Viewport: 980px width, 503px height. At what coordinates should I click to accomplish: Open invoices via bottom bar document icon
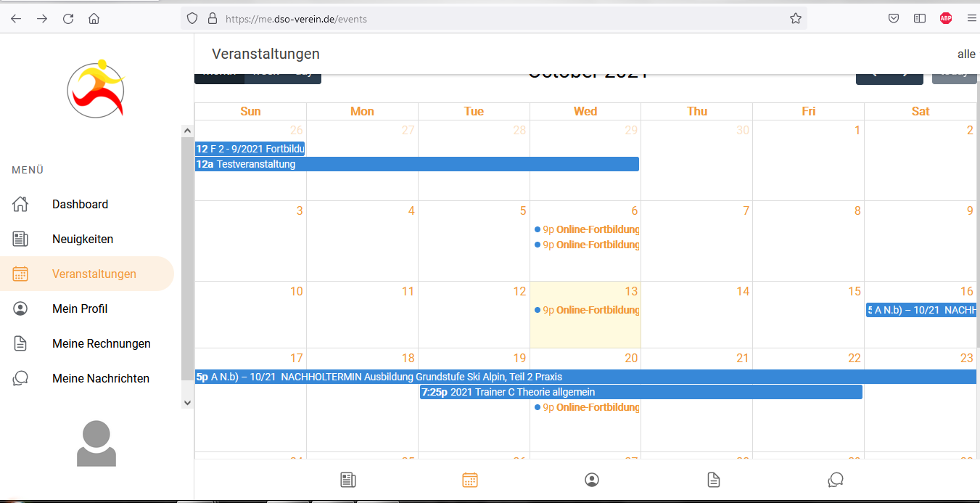click(714, 480)
